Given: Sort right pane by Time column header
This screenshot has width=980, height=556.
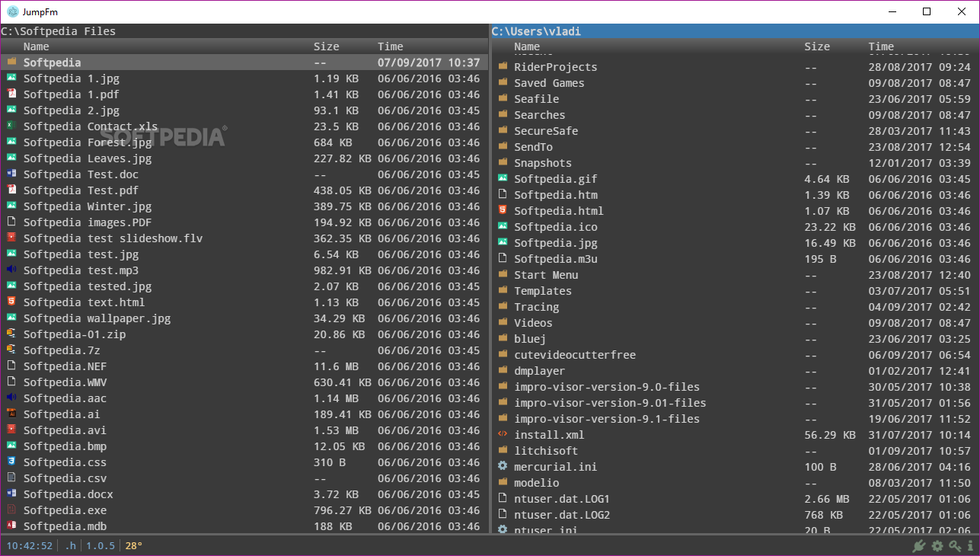Looking at the screenshot, I should click(x=881, y=46).
